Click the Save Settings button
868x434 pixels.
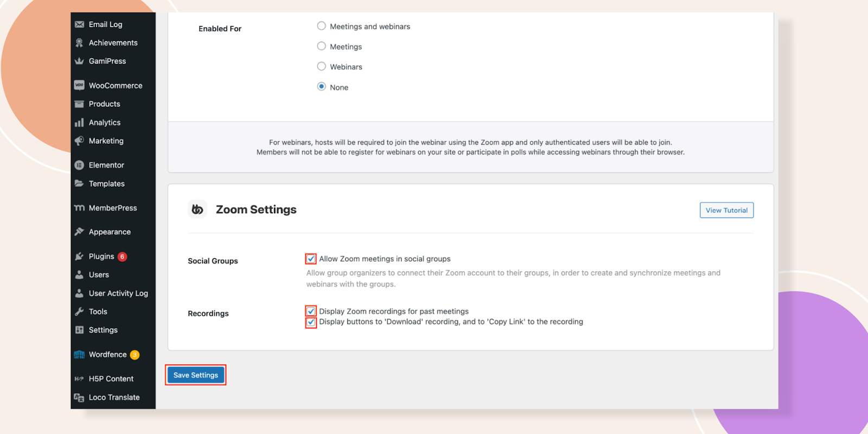click(x=196, y=375)
